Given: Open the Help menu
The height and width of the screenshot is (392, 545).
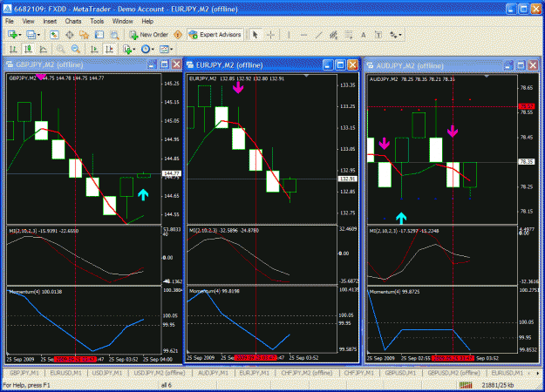Looking at the screenshot, I should click(147, 21).
